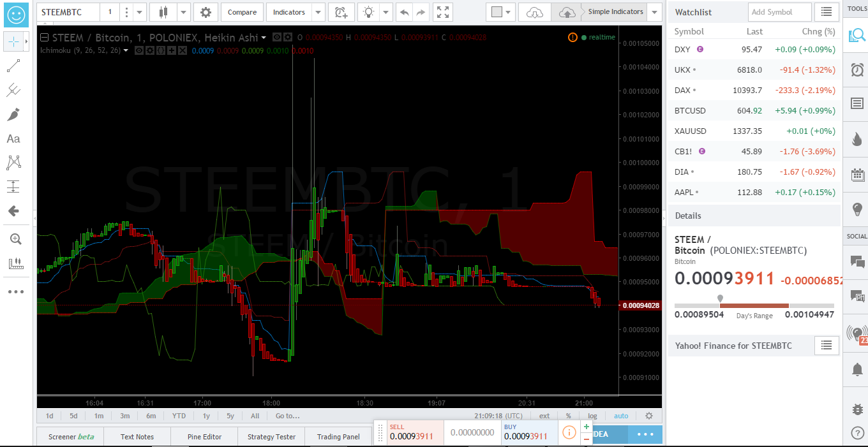868x447 pixels.
Task: Open the hotlists flame sidebar icon
Action: click(857, 139)
